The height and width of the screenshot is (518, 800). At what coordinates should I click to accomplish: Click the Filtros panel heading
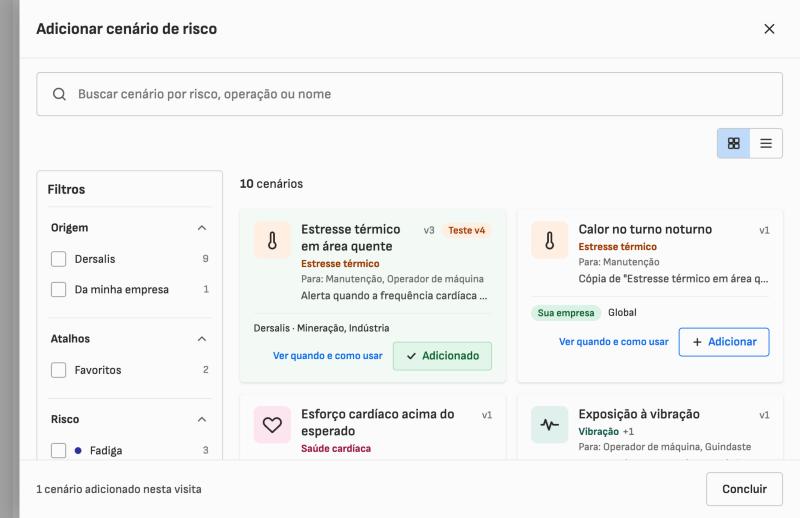click(66, 189)
